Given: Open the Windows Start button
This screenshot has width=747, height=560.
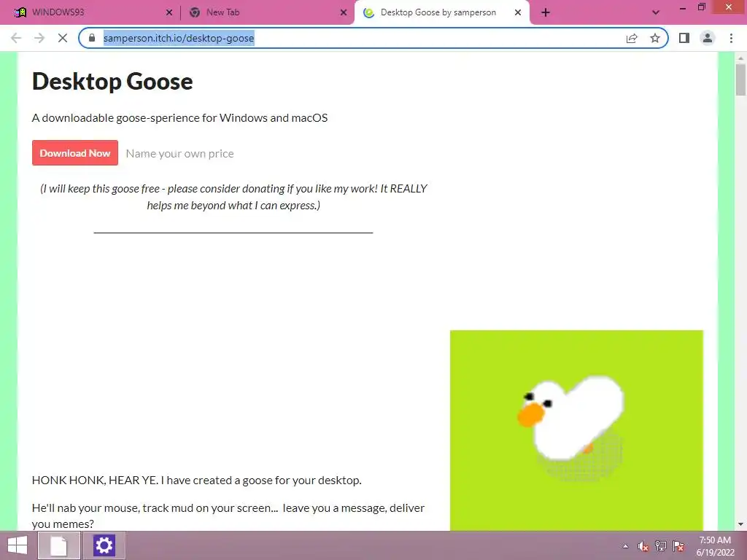Looking at the screenshot, I should [18, 545].
